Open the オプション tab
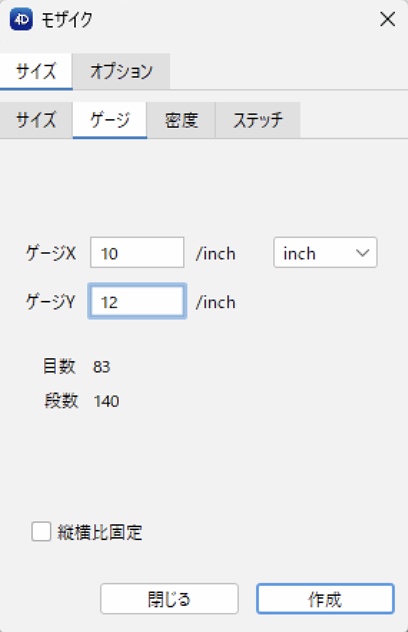 (x=121, y=71)
